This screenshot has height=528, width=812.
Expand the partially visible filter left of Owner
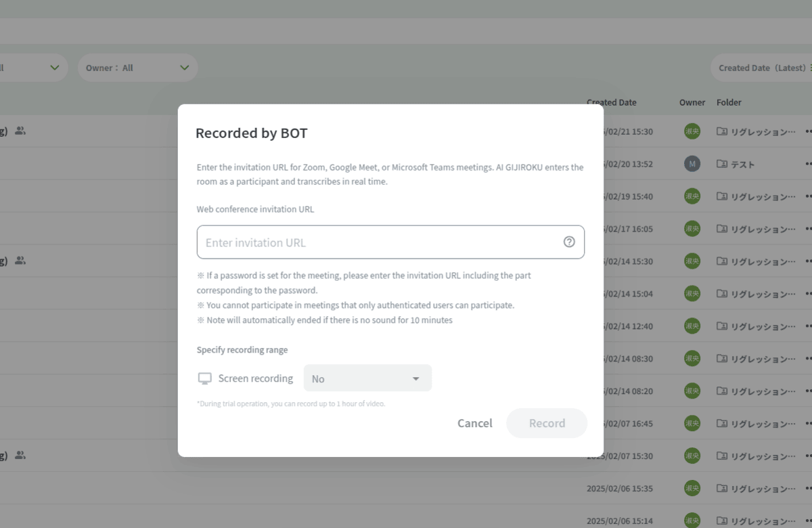(x=34, y=68)
